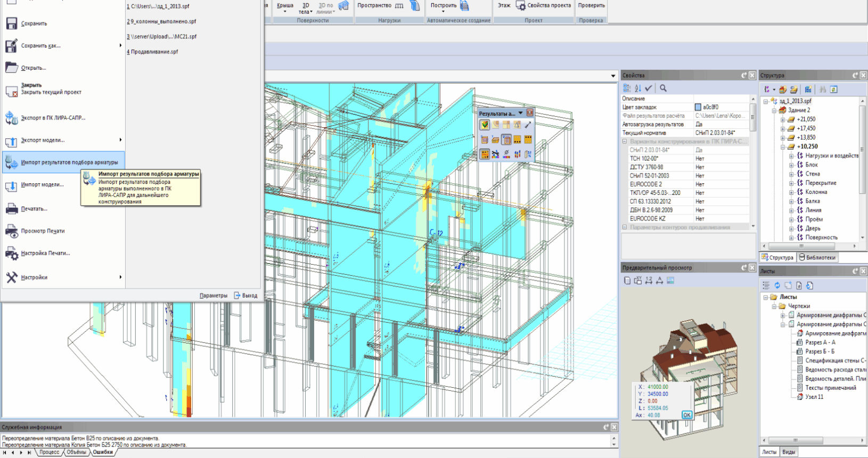Click the binoculars icon in Структура toolbar
This screenshot has height=458, width=868.
[x=823, y=89]
